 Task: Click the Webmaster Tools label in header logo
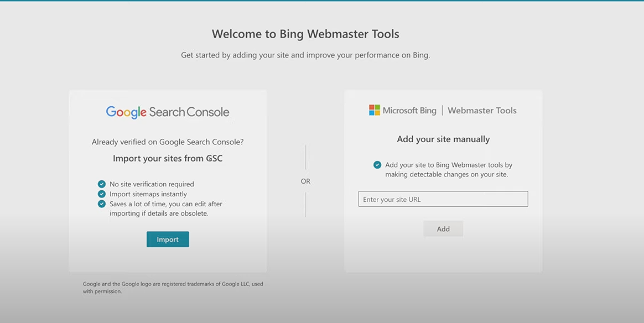pyautogui.click(x=482, y=111)
